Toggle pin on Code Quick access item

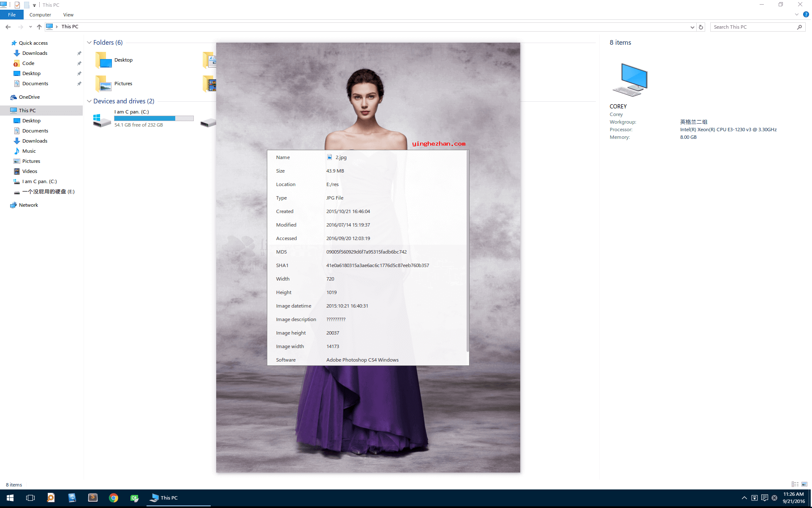[80, 63]
